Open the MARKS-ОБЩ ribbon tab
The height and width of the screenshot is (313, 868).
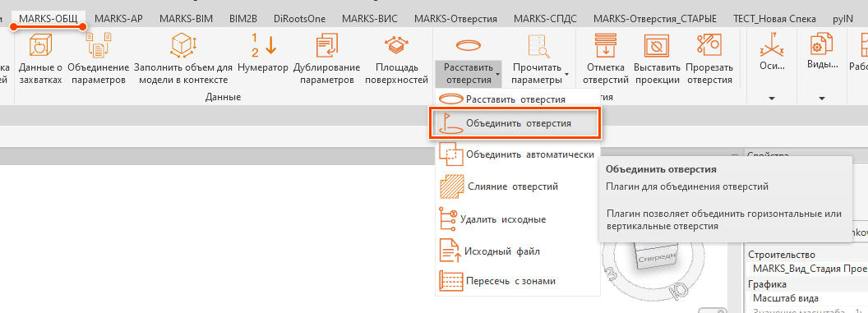tap(49, 19)
